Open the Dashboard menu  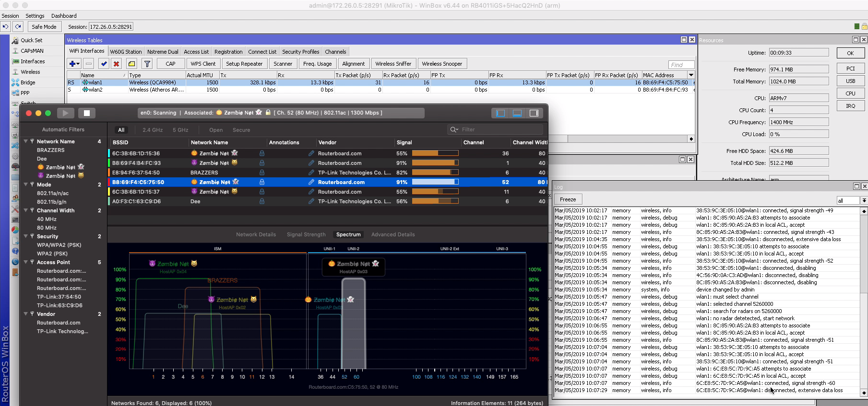tap(64, 16)
